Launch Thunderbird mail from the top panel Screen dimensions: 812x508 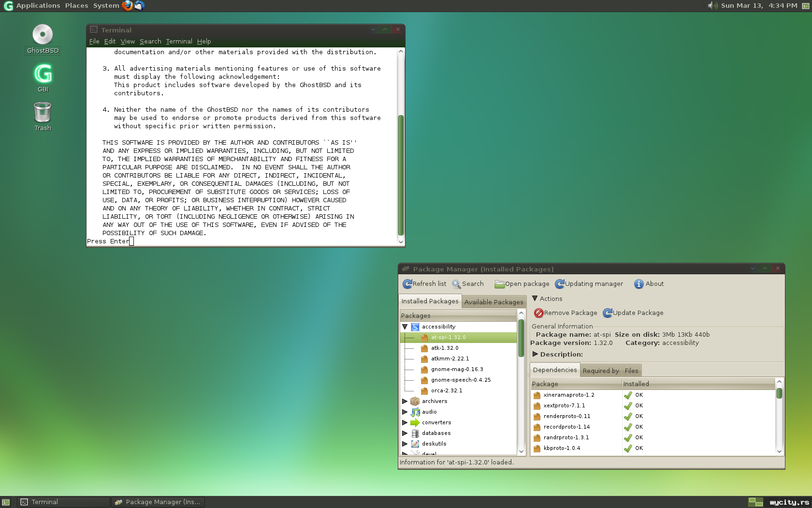click(x=139, y=5)
